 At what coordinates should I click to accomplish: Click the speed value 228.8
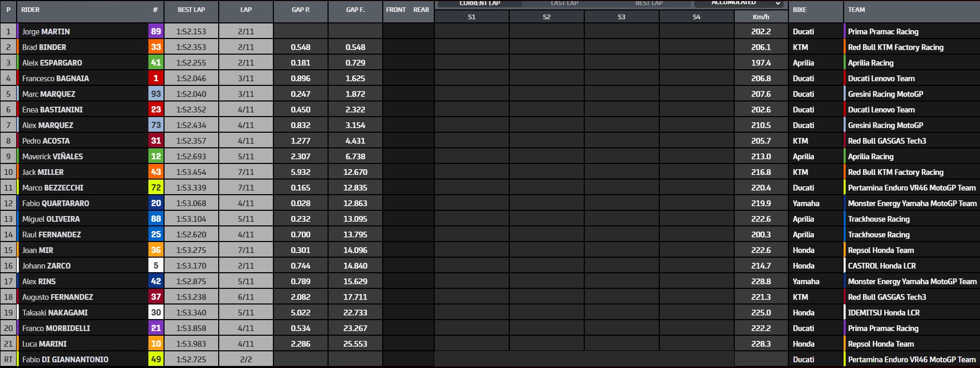pos(761,282)
